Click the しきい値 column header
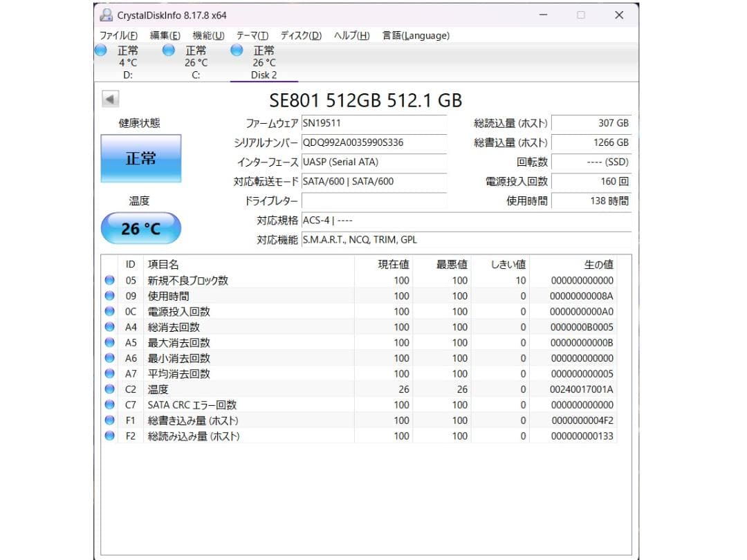 (500, 264)
